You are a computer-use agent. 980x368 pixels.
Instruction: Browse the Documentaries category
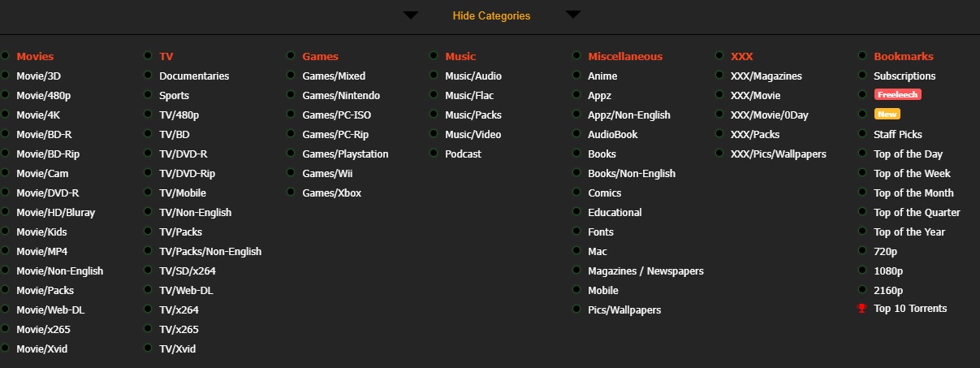click(x=194, y=76)
